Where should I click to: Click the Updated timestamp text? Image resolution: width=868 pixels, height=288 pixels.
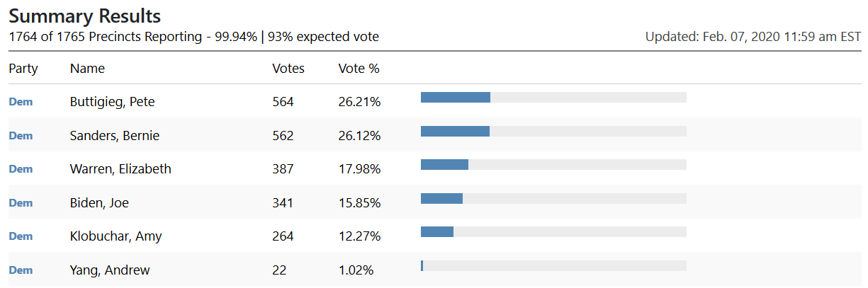(753, 37)
